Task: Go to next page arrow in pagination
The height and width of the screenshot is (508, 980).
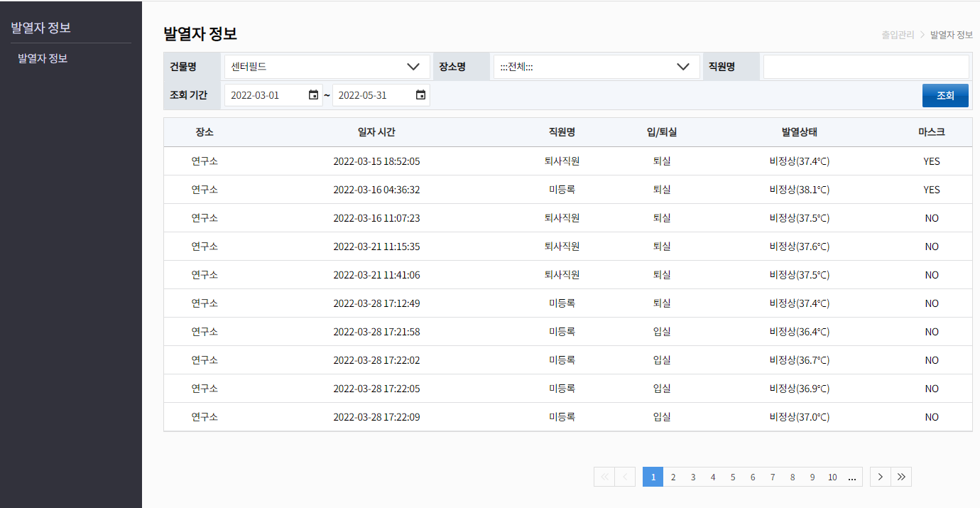Action: coord(881,477)
